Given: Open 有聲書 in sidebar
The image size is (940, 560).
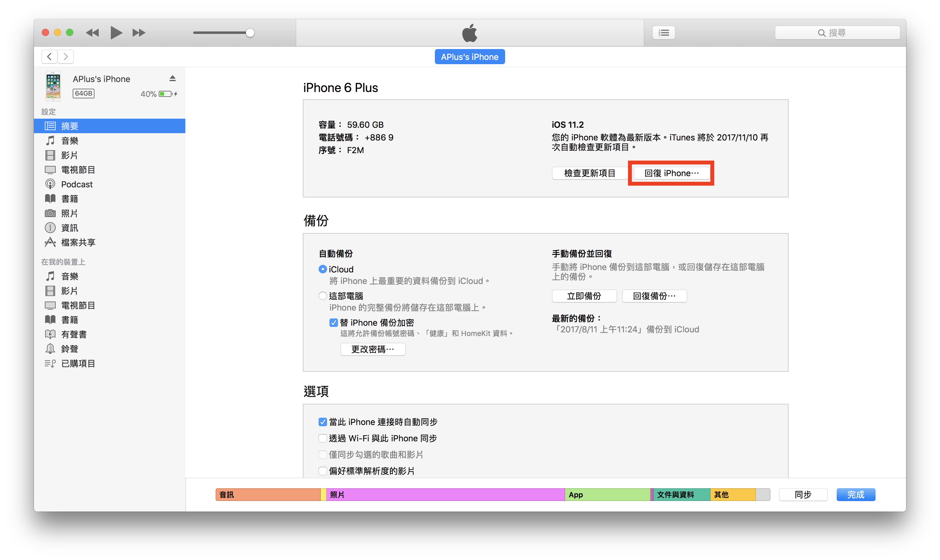Looking at the screenshot, I should click(110, 334).
